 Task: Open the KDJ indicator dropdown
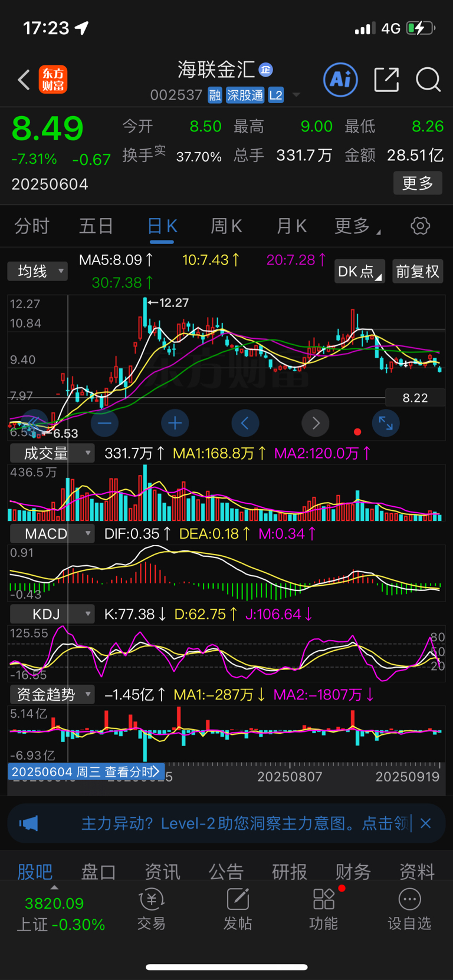coord(52,614)
